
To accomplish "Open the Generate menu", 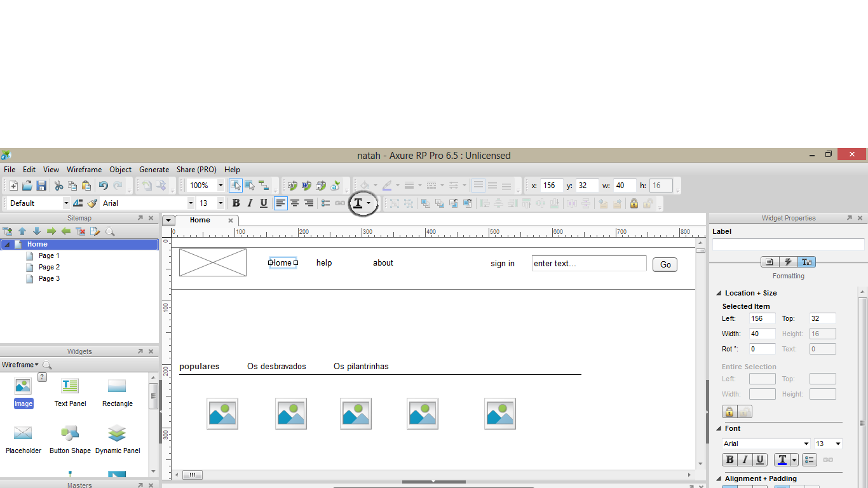I will tap(154, 170).
